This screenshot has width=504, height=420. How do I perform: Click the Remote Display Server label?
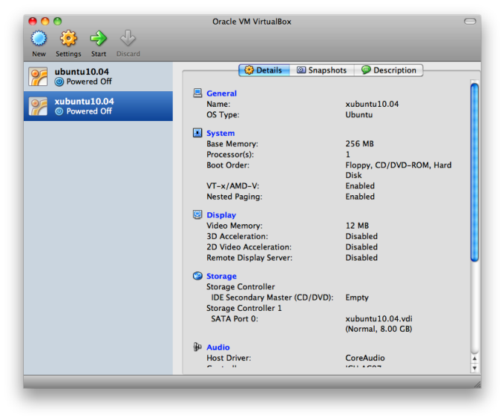pyautogui.click(x=249, y=257)
